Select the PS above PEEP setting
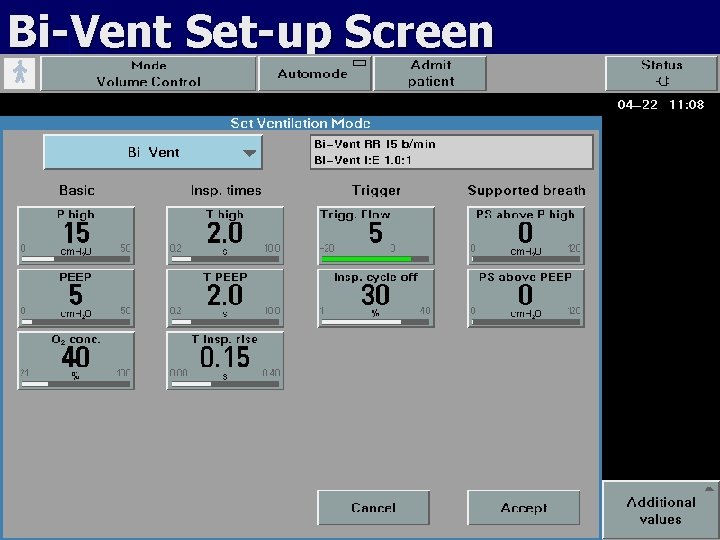 pos(526,298)
